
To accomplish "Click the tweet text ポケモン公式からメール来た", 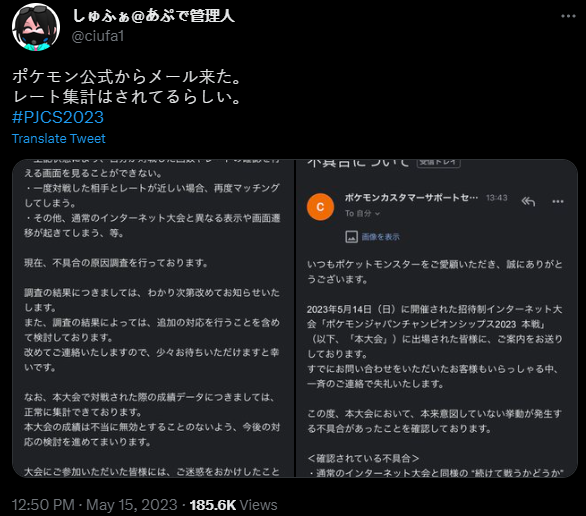I will click(127, 77).
